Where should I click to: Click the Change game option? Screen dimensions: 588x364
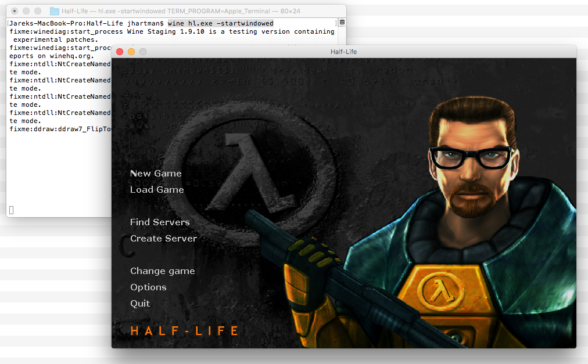(x=162, y=271)
